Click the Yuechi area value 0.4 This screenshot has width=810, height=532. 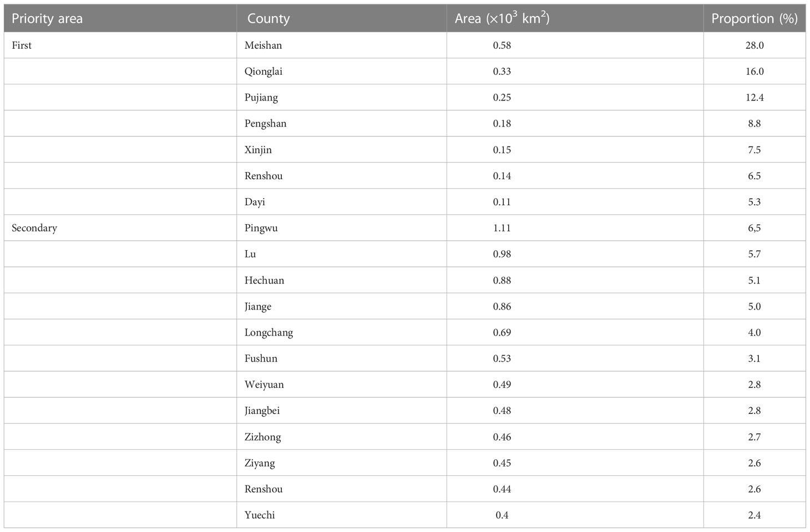(x=502, y=515)
